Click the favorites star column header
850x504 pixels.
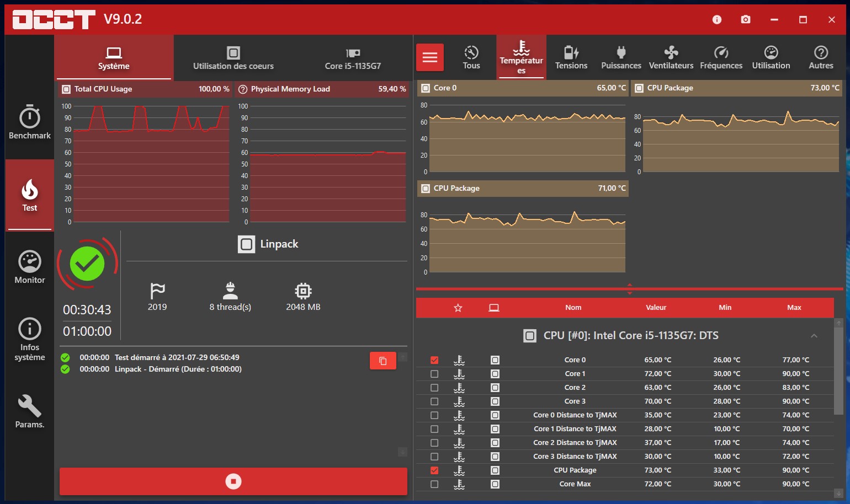click(458, 308)
